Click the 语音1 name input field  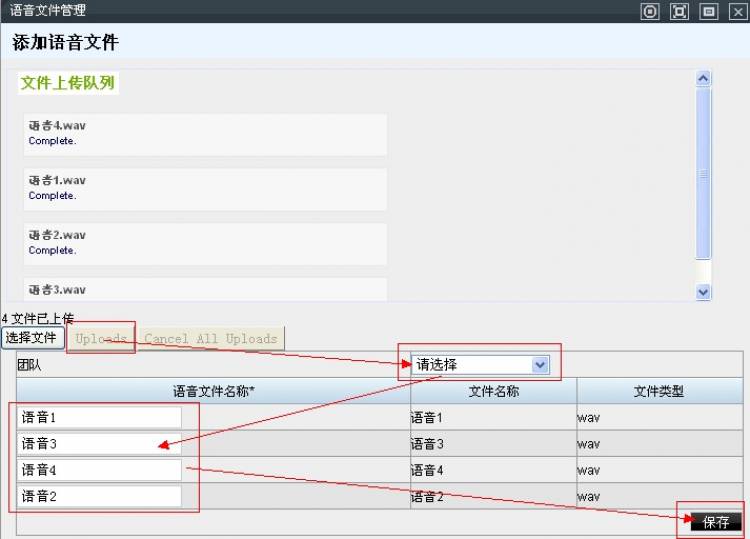pos(100,417)
